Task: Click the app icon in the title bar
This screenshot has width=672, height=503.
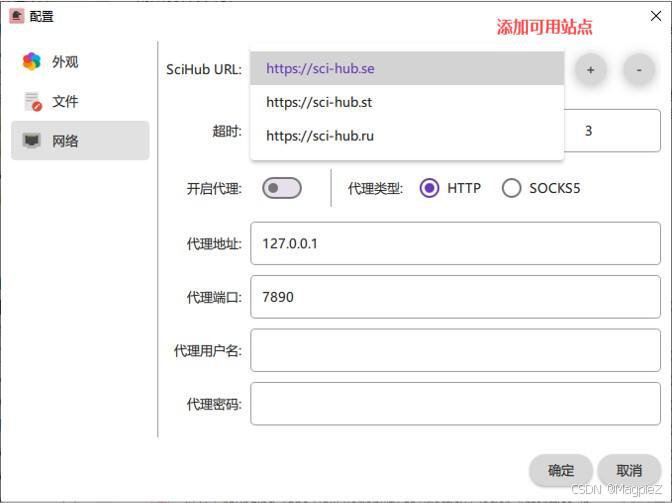Action: (x=17, y=16)
